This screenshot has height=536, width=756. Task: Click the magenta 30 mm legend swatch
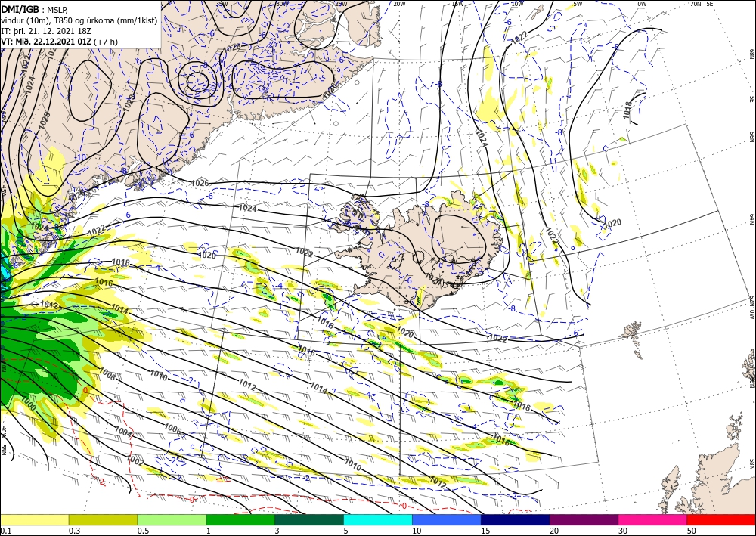[653, 519]
